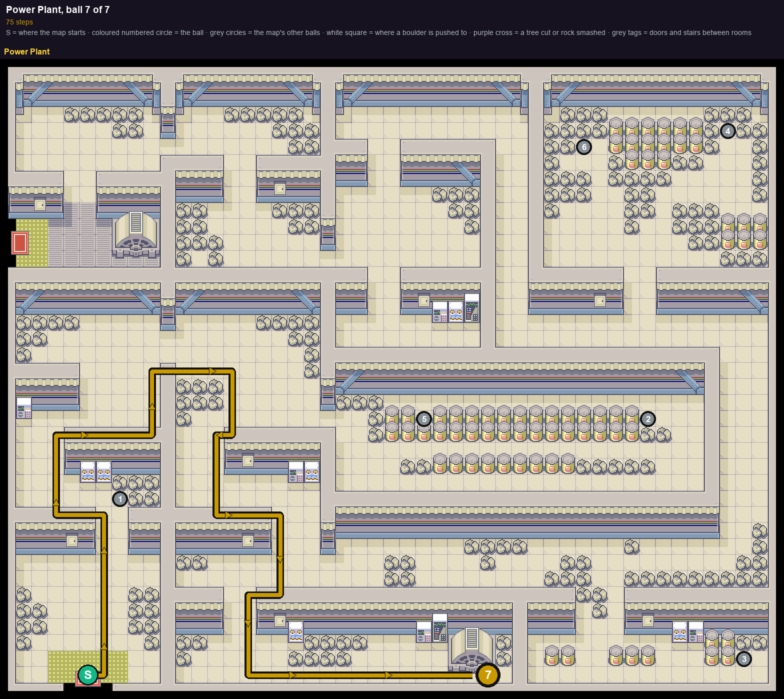Click the gold ball marker numbered 7
Image resolution: width=784 pixels, height=699 pixels.
488,675
